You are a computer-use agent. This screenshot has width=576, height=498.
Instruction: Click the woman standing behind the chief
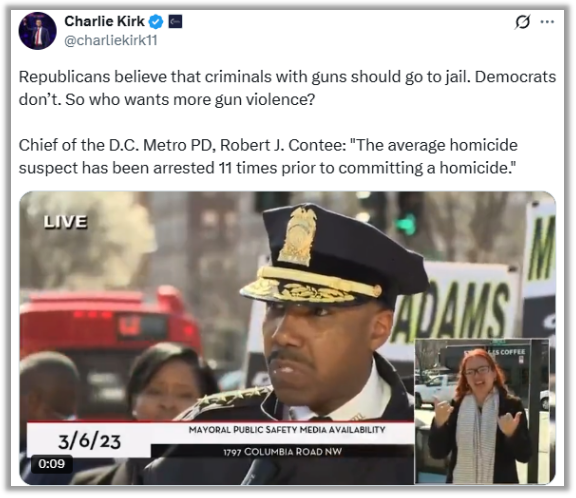pos(169,382)
